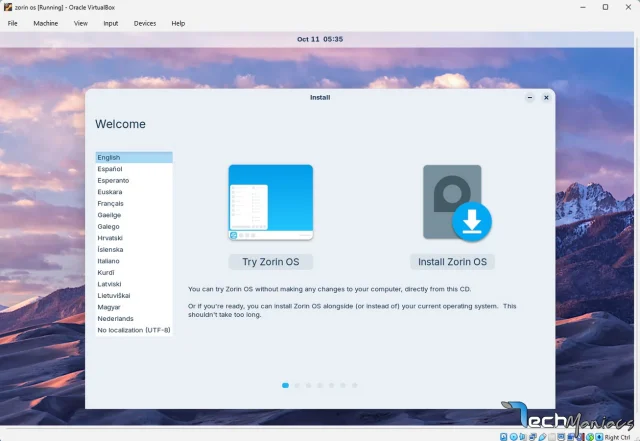The width and height of the screenshot is (640, 441).
Task: Select No localization (UTF-8) entry
Action: 134,330
